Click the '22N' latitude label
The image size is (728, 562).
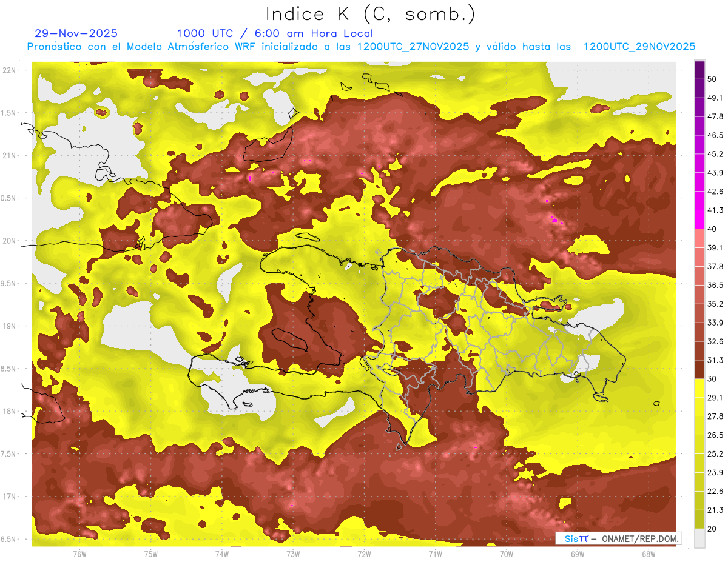[9, 70]
